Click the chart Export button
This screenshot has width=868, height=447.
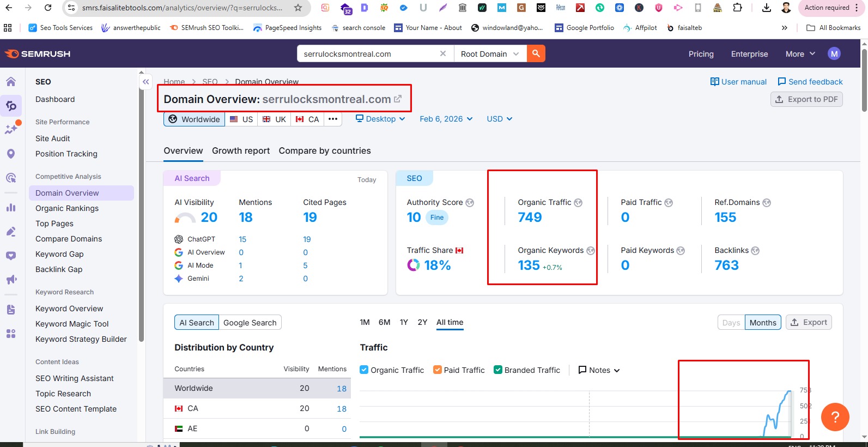(809, 323)
